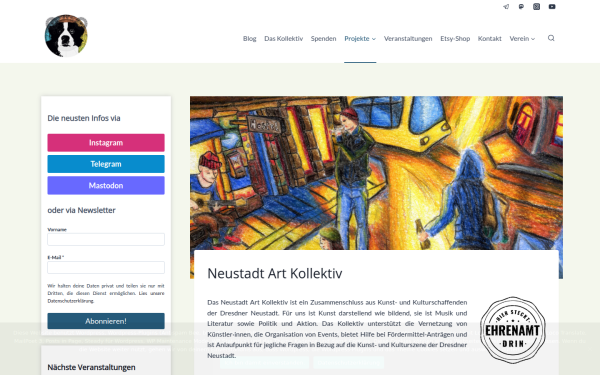Open the YouTube icon in the top bar
This screenshot has width=600, height=375.
click(x=552, y=7)
